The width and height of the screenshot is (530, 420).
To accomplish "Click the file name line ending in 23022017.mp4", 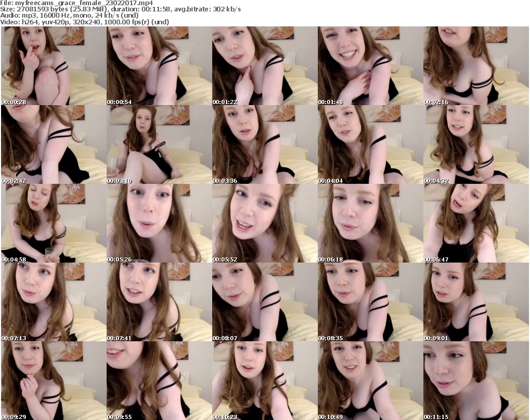I will pos(77,3).
